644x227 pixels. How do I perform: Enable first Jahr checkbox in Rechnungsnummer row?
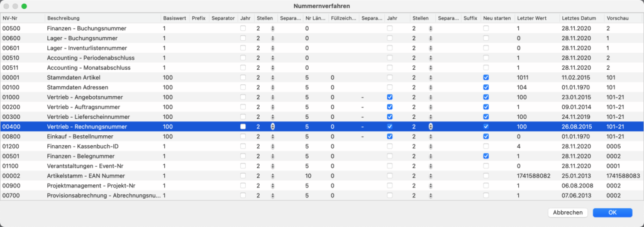pyautogui.click(x=243, y=127)
